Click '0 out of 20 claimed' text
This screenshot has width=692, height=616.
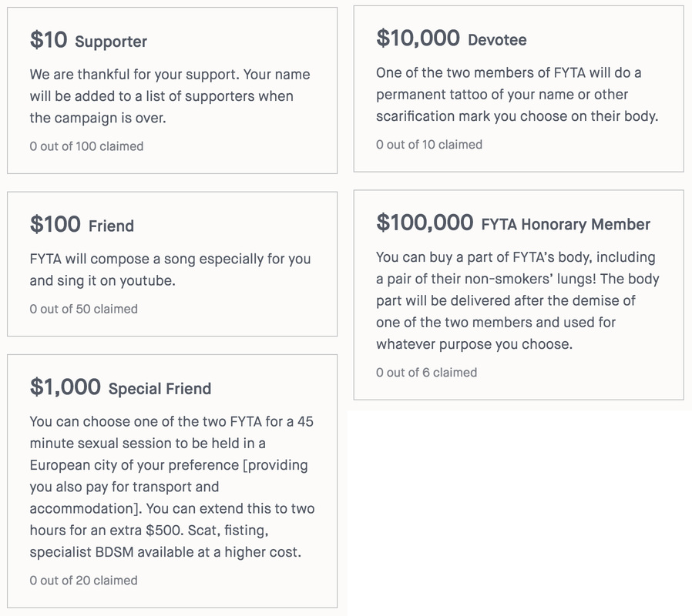(x=84, y=581)
